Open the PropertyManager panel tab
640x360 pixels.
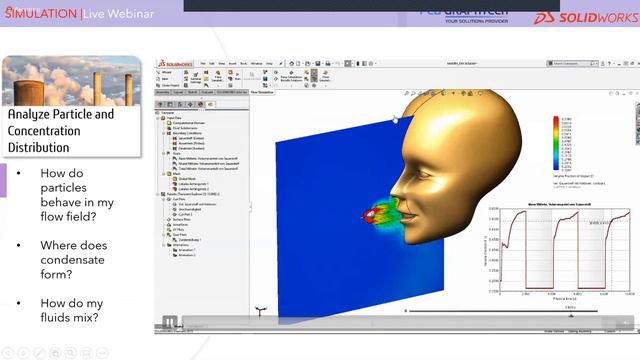point(170,104)
